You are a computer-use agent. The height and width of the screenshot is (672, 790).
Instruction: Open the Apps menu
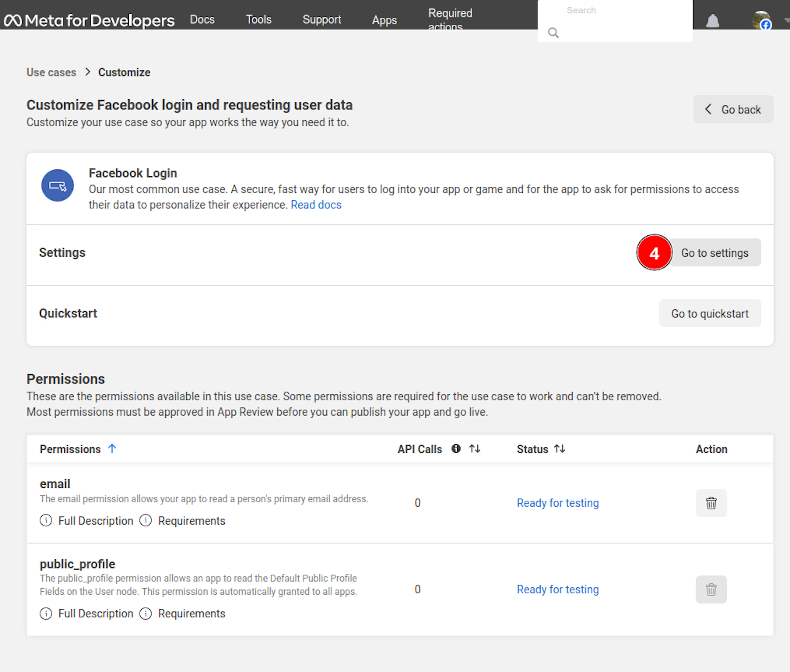coord(385,20)
